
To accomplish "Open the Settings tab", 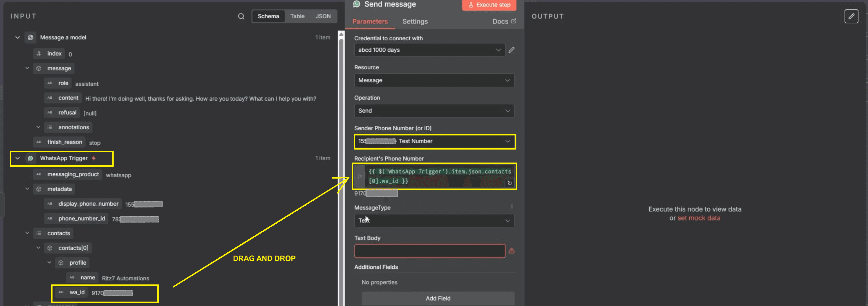I will pyautogui.click(x=415, y=22).
